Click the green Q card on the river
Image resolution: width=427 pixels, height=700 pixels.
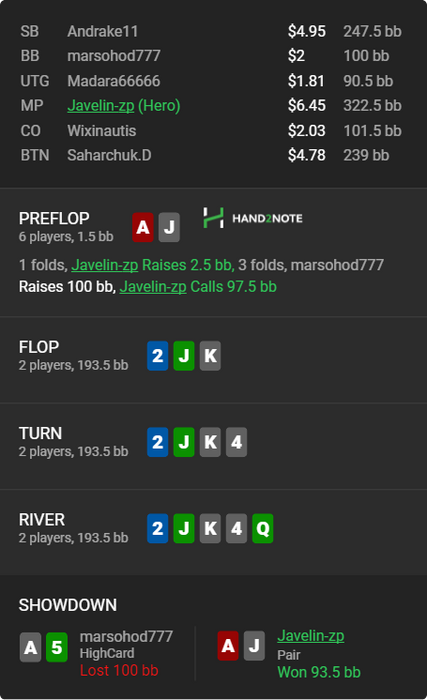pos(263,529)
